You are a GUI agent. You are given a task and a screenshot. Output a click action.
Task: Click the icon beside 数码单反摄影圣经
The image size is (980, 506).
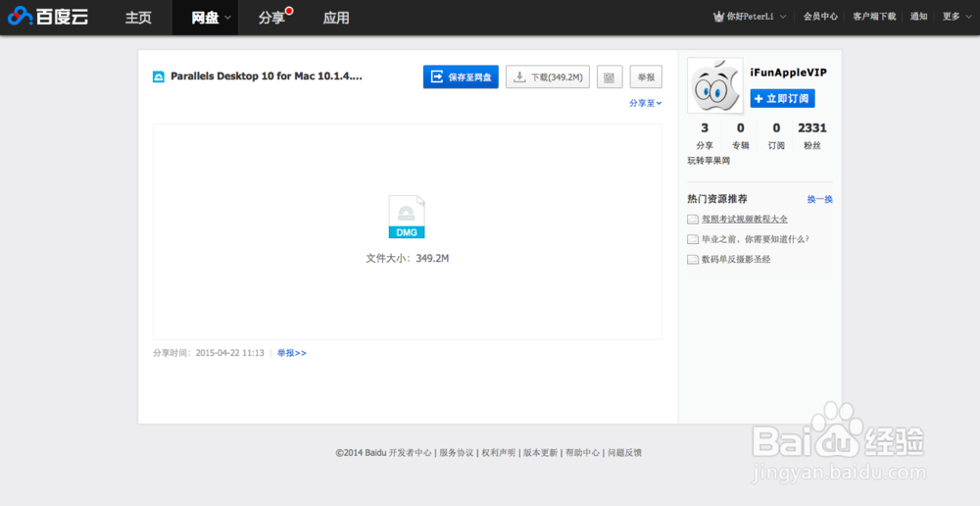693,260
